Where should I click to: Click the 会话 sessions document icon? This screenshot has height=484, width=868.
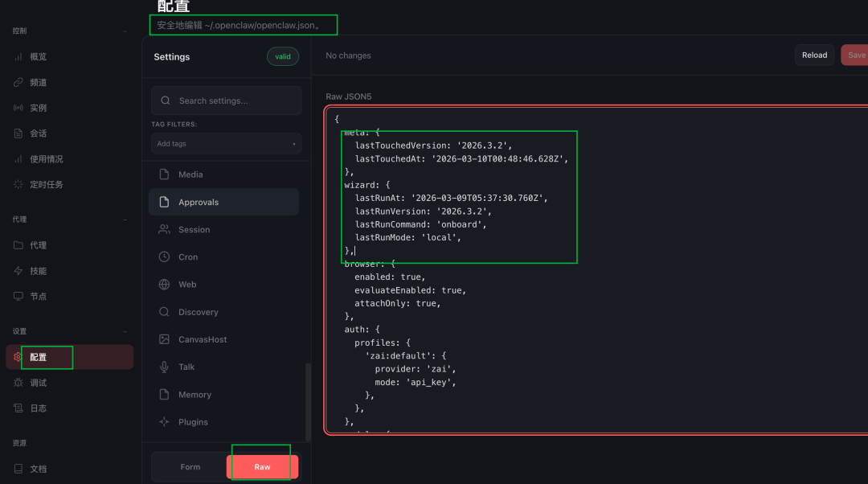coord(18,133)
